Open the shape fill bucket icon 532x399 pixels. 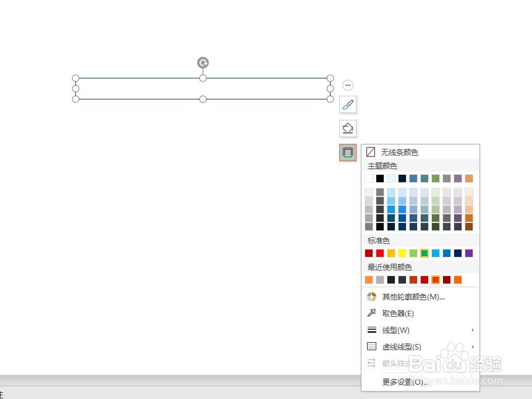tap(348, 128)
